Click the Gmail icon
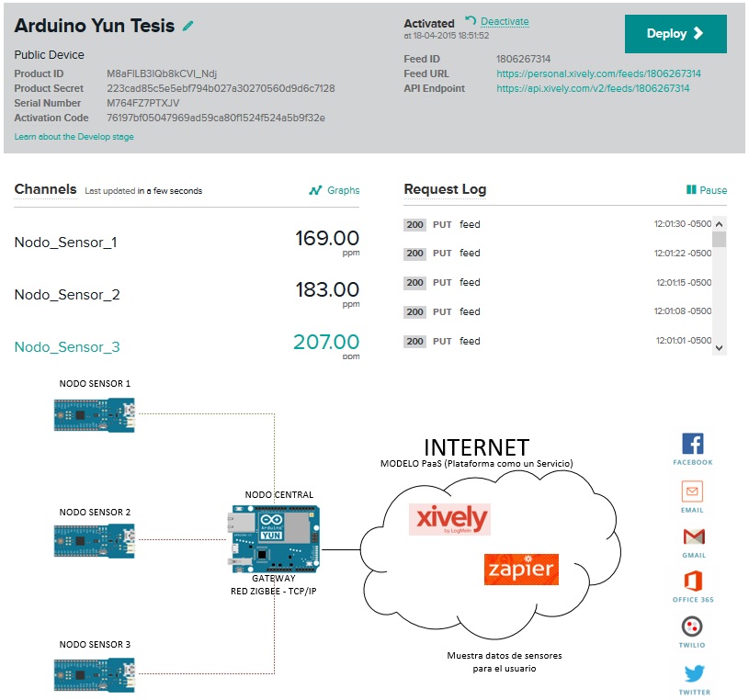This screenshot has height=700, width=749. click(x=694, y=536)
